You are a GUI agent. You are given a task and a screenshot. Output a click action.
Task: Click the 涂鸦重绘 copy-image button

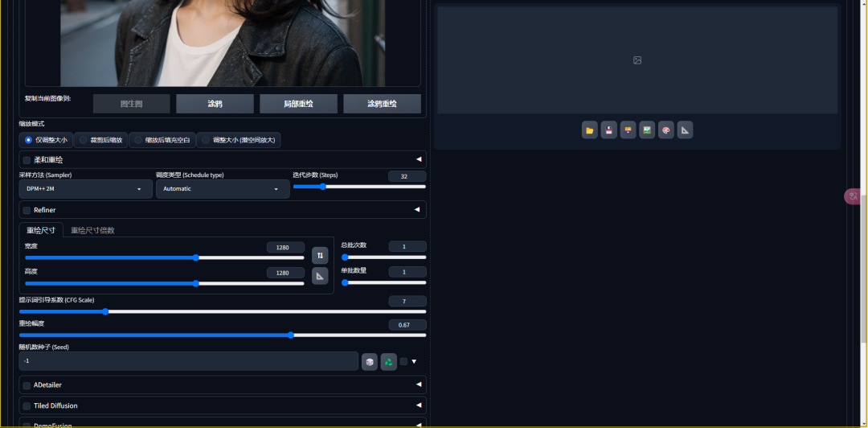[382, 104]
